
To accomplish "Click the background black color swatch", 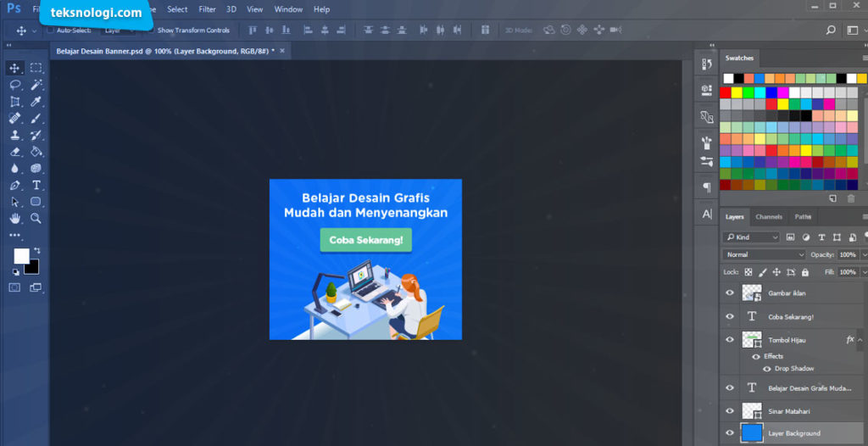I will point(33,269).
